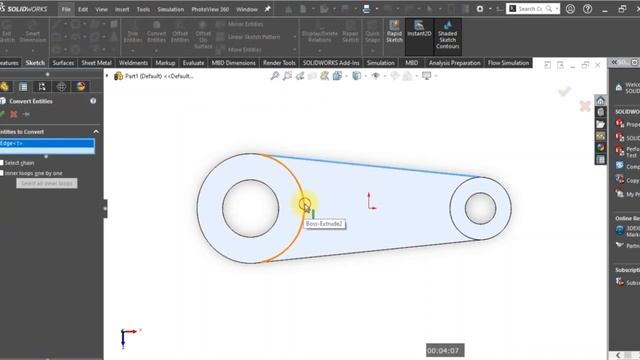Screen dimensions: 640x360
Task: Switch to the Weldments tab
Action: [133, 63]
